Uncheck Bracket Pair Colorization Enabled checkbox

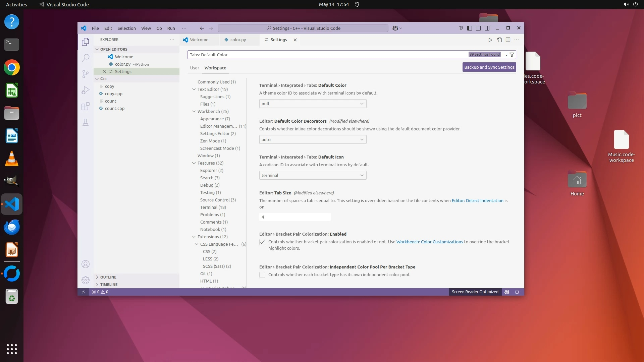tap(262, 242)
